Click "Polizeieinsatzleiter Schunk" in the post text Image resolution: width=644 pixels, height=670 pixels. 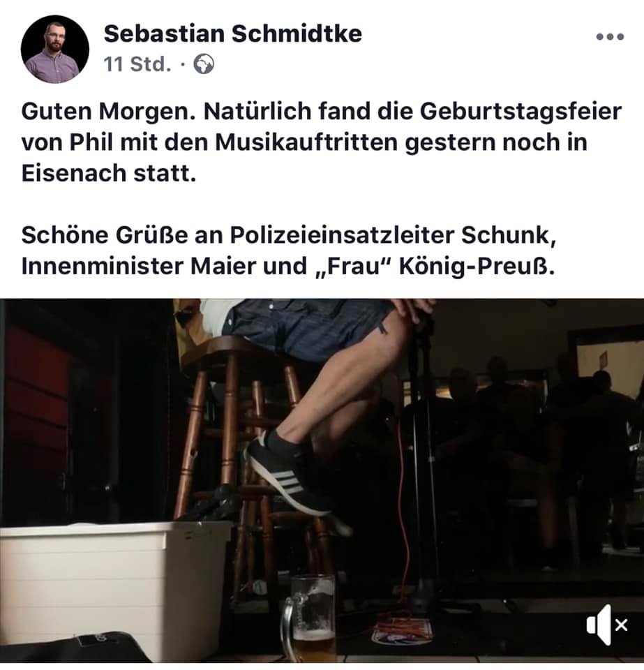tap(394, 235)
